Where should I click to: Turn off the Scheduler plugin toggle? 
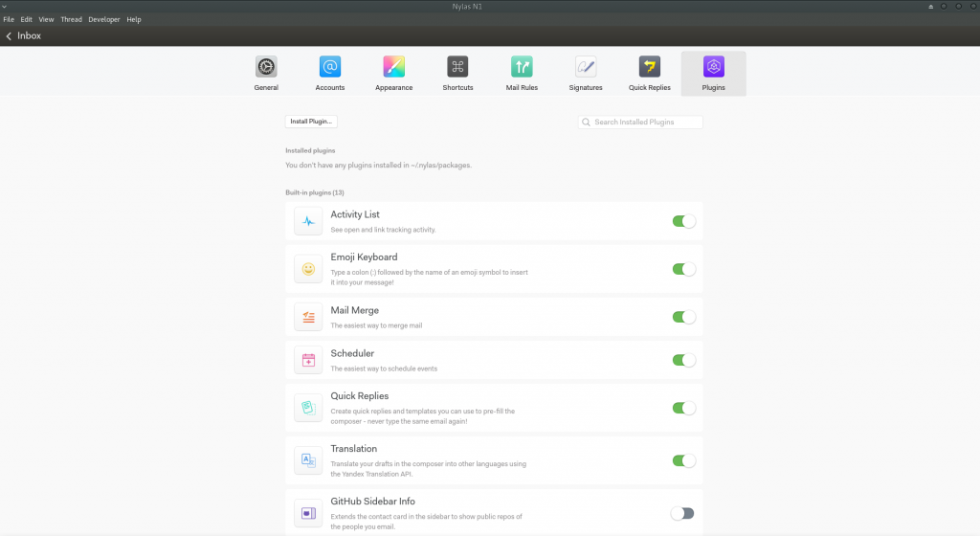point(683,361)
